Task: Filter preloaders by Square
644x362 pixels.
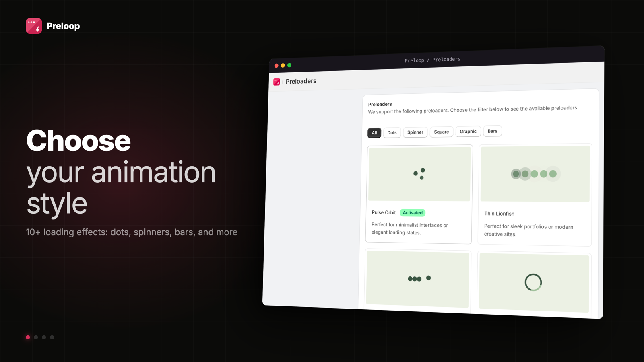Action: point(442,132)
